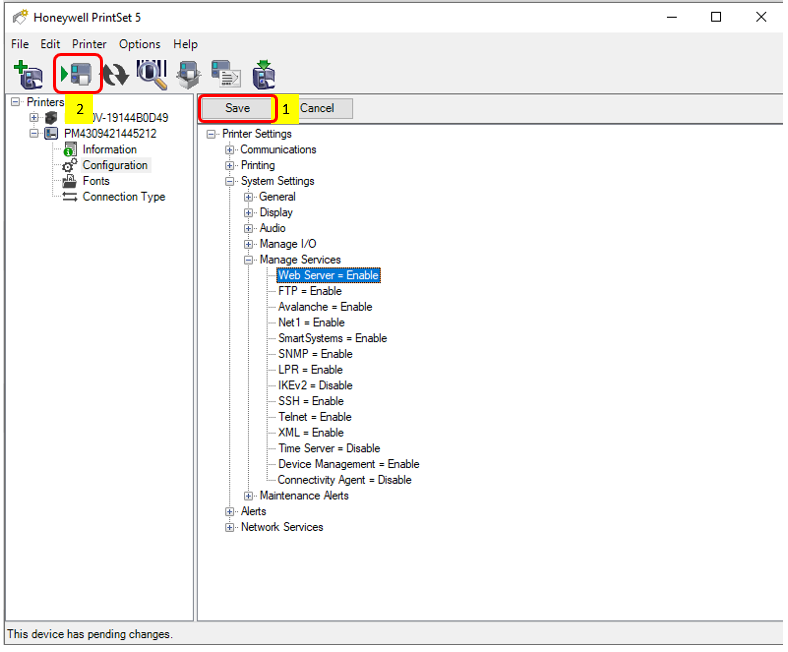Click the black printer icon above PM4309421445212

(51, 118)
